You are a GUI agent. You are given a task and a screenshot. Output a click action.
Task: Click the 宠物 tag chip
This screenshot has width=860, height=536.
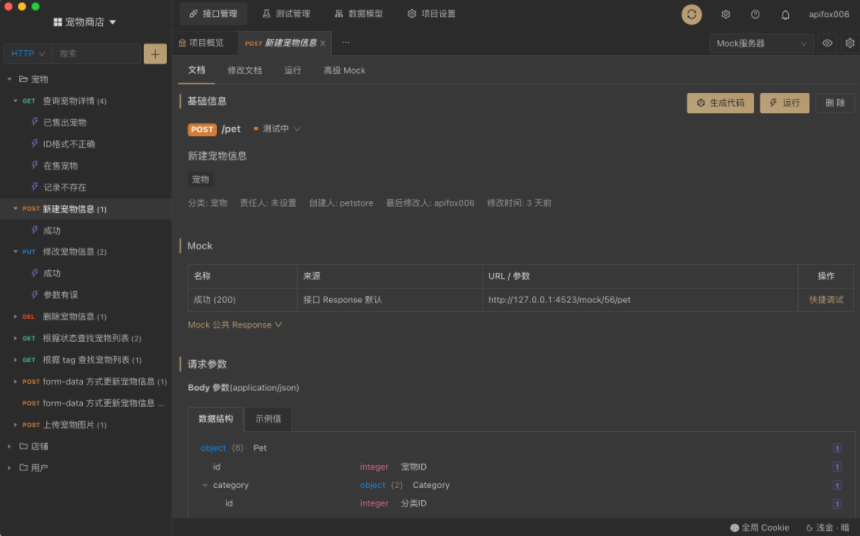(200, 179)
